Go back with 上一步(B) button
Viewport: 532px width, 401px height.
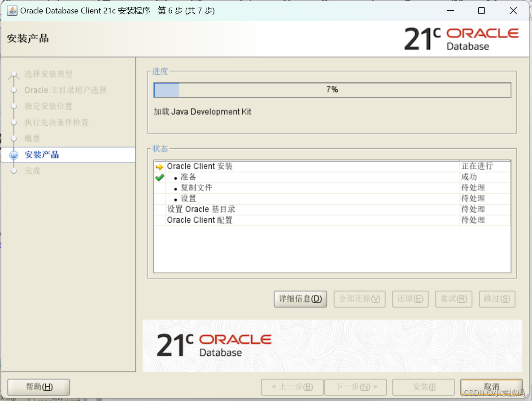[x=292, y=387]
